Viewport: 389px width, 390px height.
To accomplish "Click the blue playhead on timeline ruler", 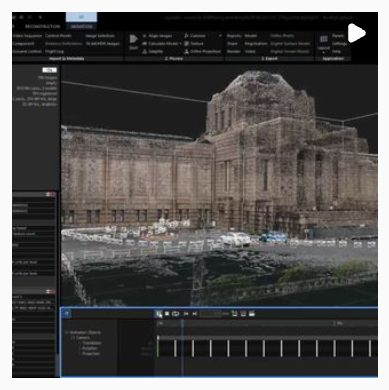I will tap(182, 323).
